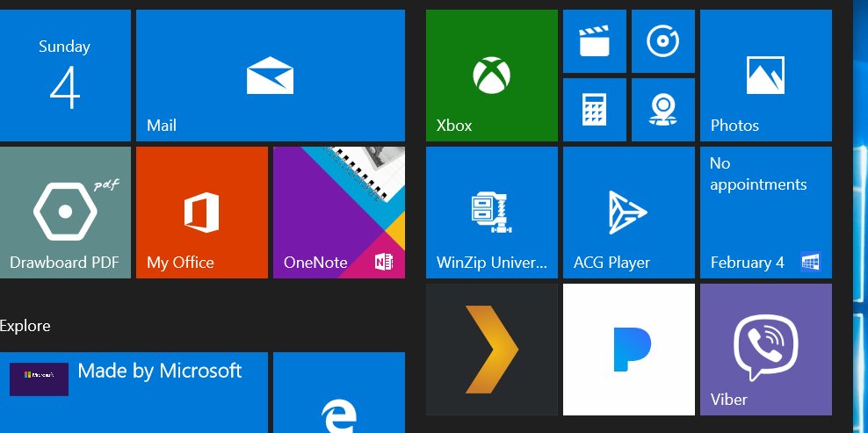Launch the Plex orange chevron tile
Screen dimensions: 868x433
(492, 350)
